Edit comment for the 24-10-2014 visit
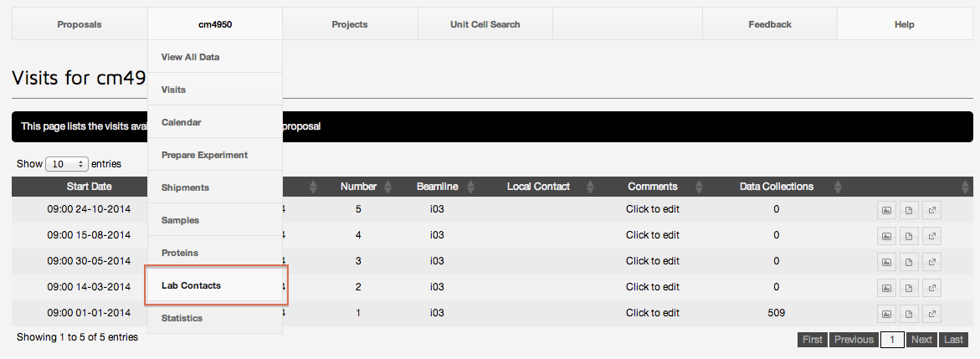980x359 pixels. point(652,210)
